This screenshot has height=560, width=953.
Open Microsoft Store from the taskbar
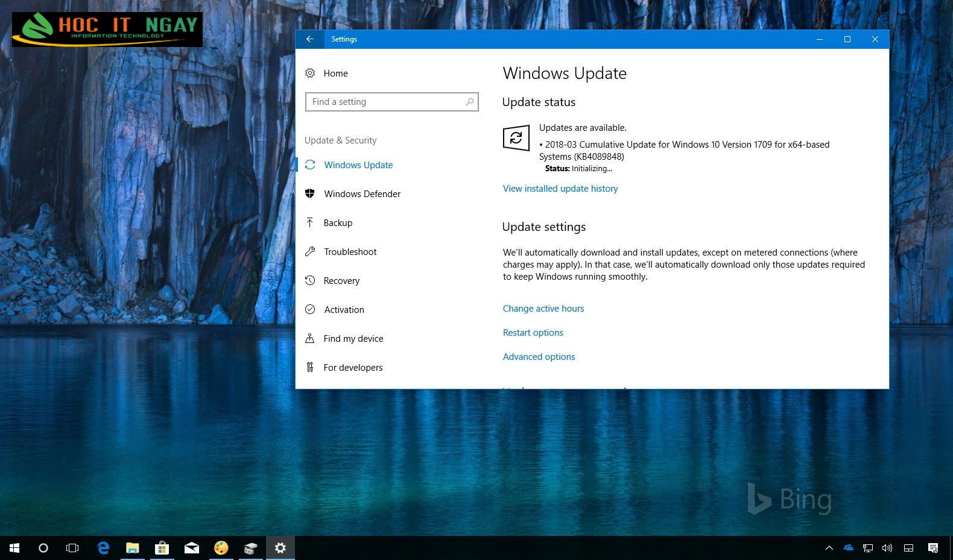point(162,548)
